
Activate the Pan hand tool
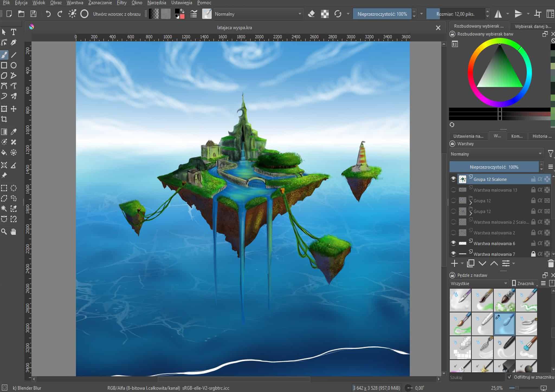click(13, 231)
